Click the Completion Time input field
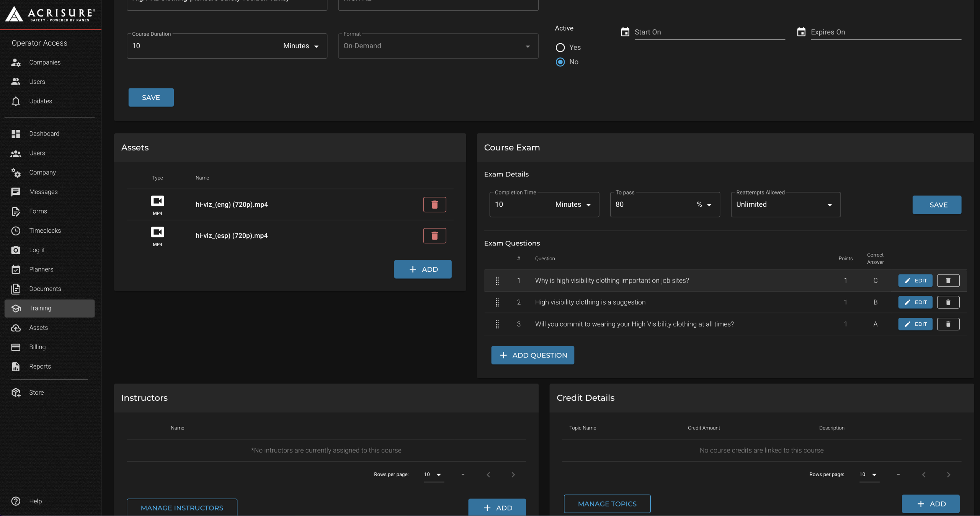This screenshot has width=980, height=516. click(521, 204)
